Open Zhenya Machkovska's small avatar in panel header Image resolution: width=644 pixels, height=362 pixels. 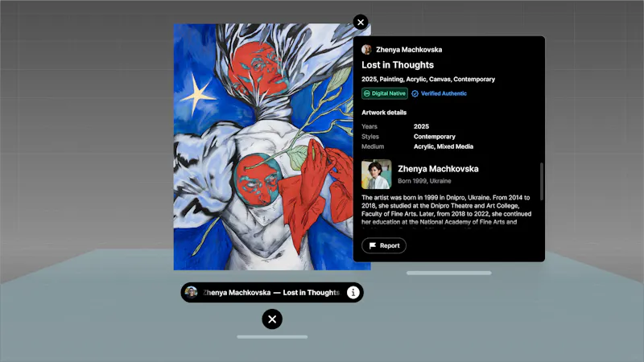pyautogui.click(x=366, y=50)
